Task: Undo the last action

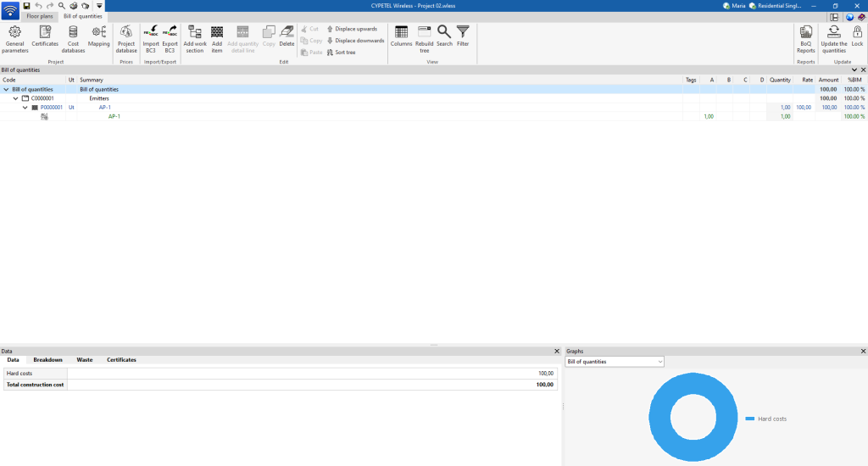Action: pyautogui.click(x=38, y=6)
